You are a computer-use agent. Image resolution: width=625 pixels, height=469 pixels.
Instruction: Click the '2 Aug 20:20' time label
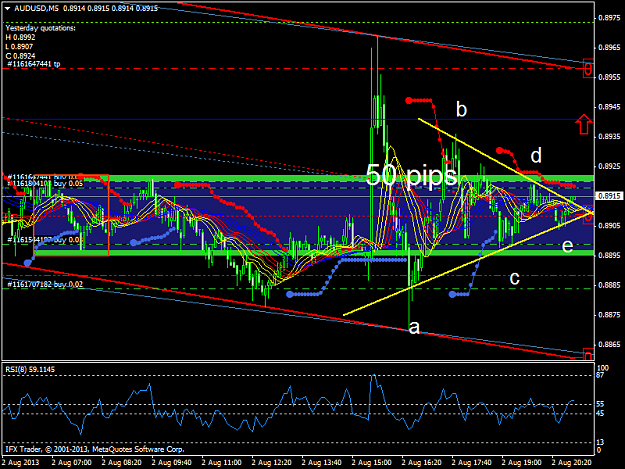pos(572,463)
